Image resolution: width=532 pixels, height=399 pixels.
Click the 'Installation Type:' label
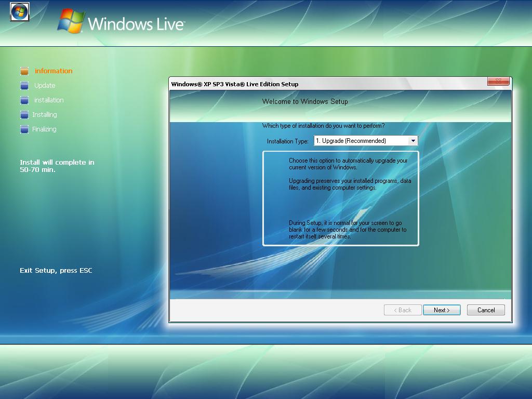[288, 141]
